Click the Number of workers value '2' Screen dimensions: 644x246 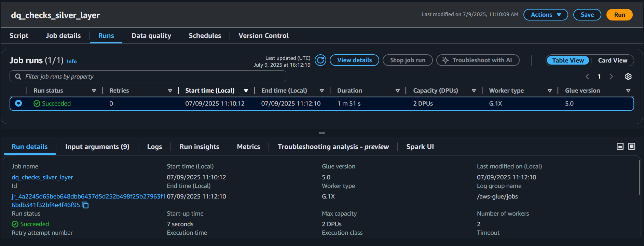[x=479, y=224]
